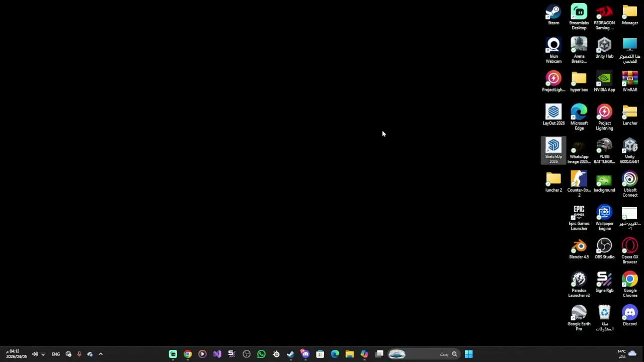
Task: Select the REDRAGON Gaming desktop icon
Action: click(x=604, y=17)
